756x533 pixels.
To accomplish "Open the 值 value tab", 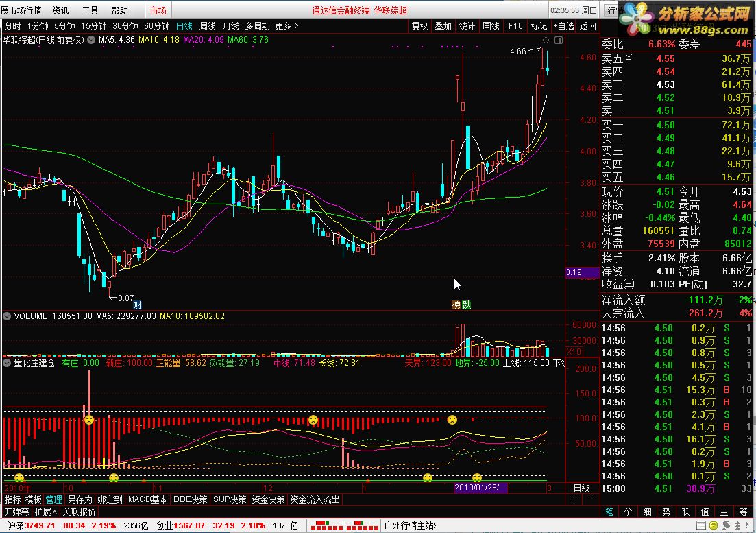I will [705, 512].
